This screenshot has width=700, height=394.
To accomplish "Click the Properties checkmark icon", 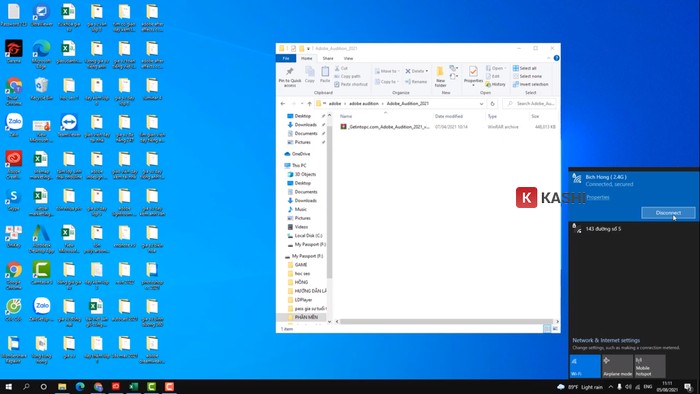I will click(473, 71).
